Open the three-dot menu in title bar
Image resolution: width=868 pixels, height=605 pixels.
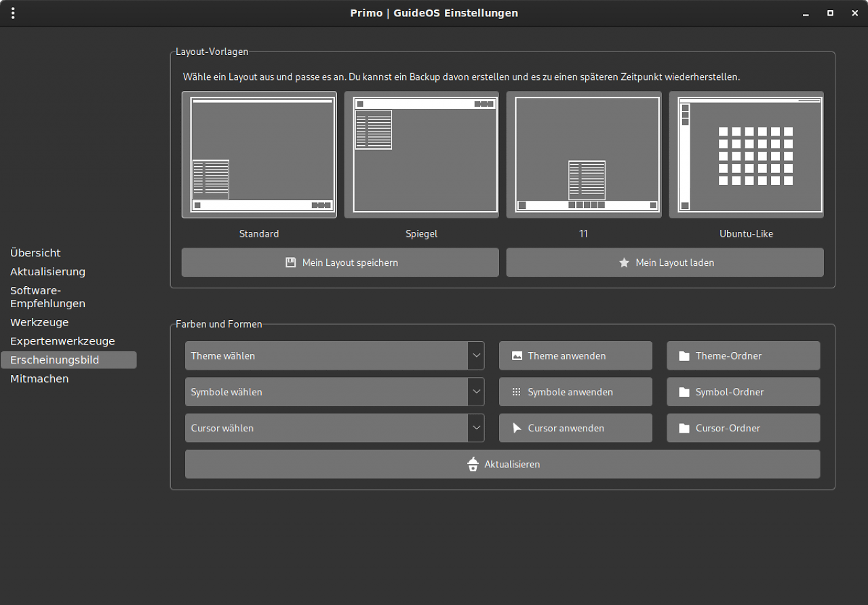[x=13, y=13]
